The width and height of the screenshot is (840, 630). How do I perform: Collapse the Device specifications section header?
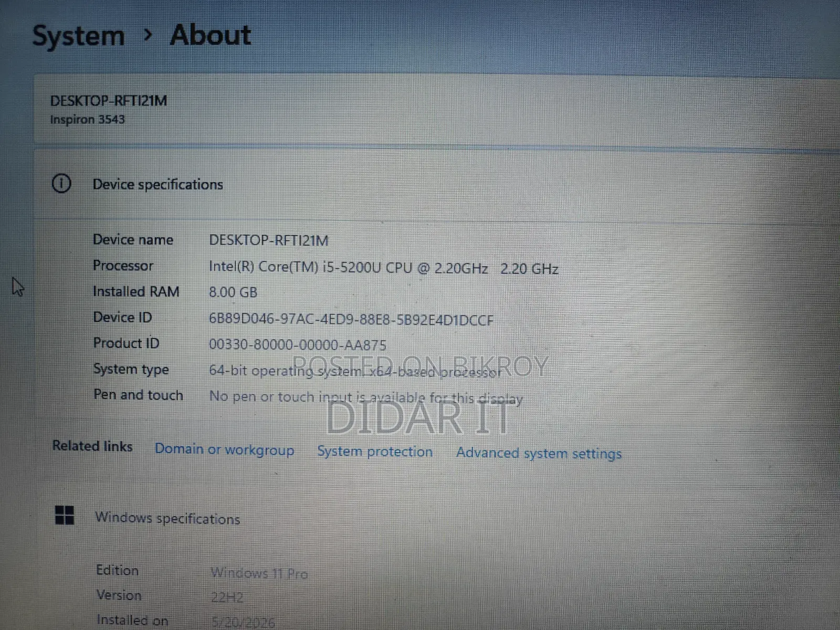tap(437, 184)
